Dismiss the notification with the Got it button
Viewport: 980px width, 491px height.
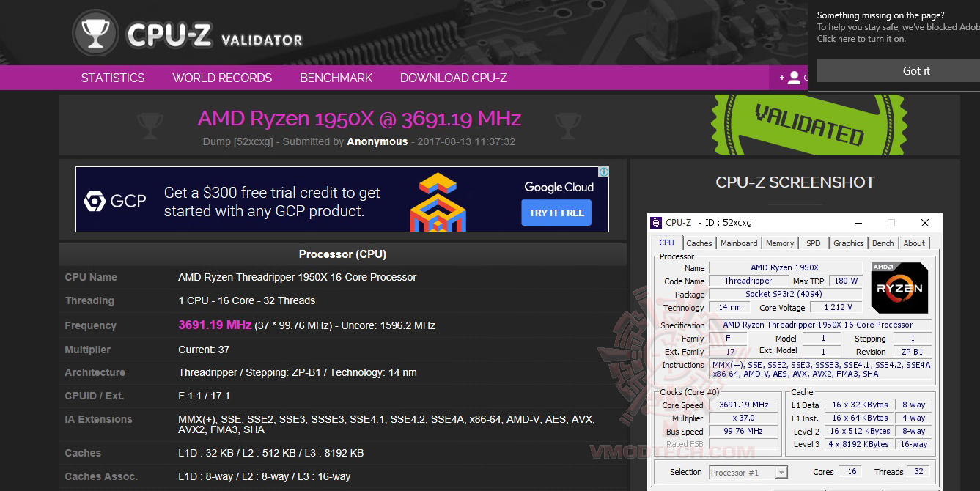[915, 70]
